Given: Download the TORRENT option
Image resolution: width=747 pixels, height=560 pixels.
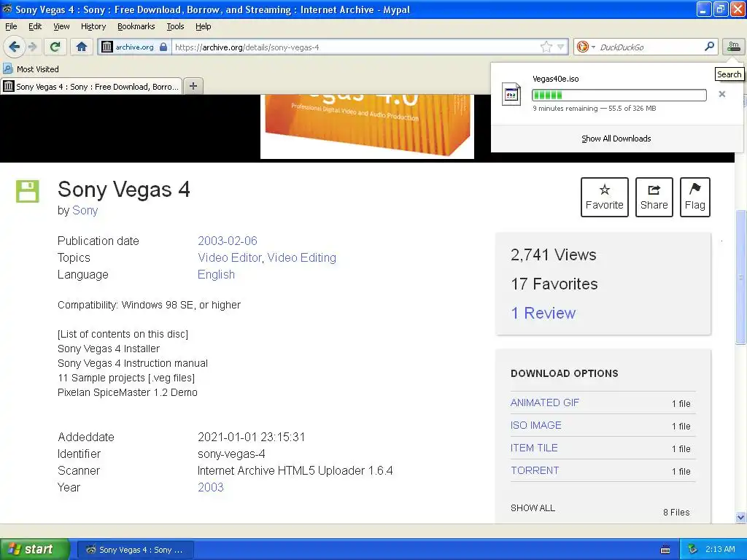Looking at the screenshot, I should 535,470.
